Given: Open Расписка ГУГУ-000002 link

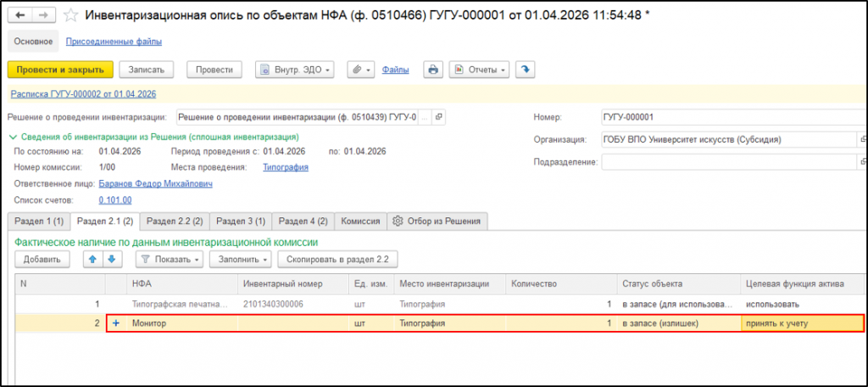Looking at the screenshot, I should click(83, 94).
